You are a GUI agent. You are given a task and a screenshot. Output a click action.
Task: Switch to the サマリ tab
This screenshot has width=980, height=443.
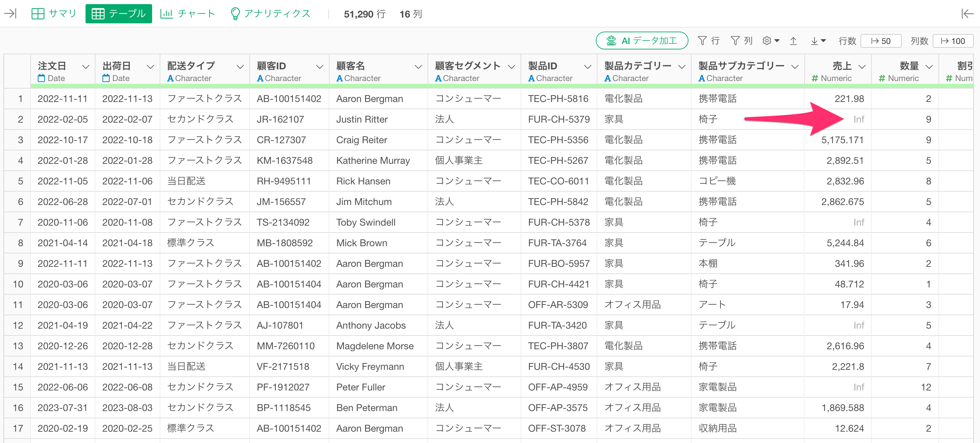point(54,14)
